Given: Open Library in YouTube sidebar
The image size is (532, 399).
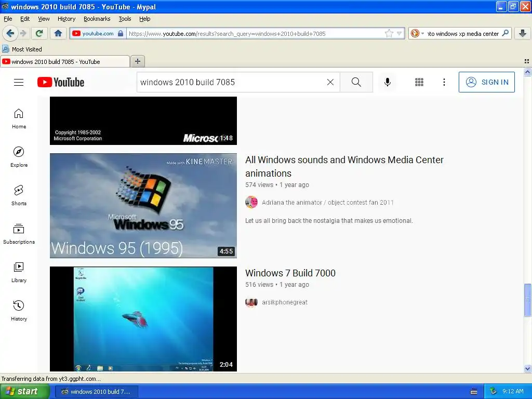Looking at the screenshot, I should 19,272.
